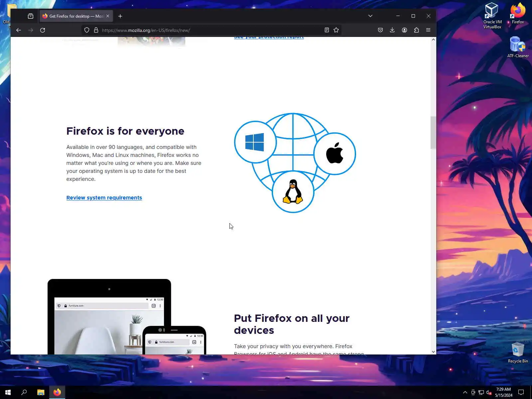Viewport: 532px width, 399px height.
Task: Select Oracle VM VirtualBox desktop icon
Action: 492,16
